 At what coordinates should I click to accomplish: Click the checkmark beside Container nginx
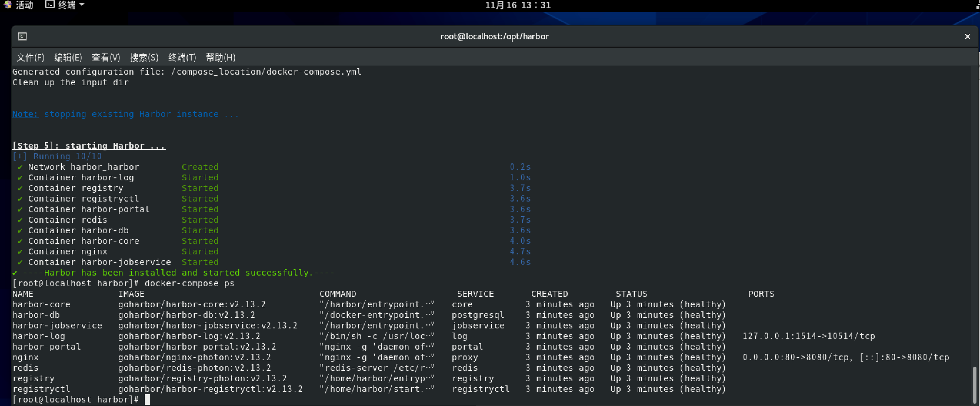(x=20, y=252)
